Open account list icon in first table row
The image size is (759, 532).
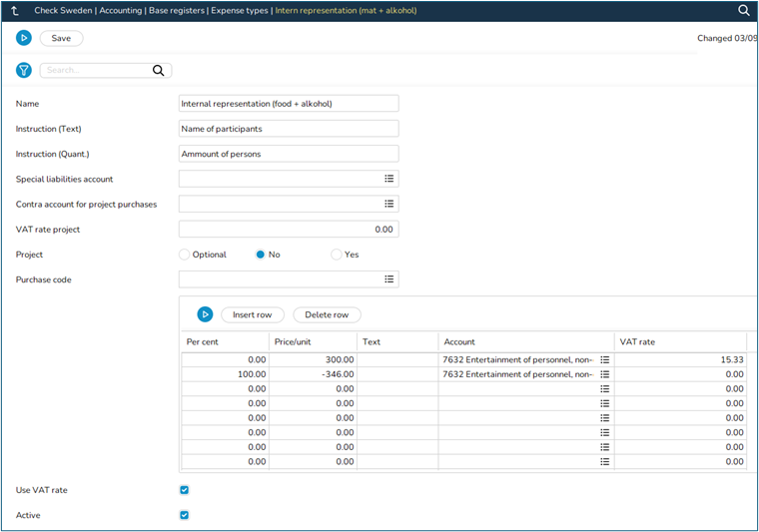click(x=604, y=358)
